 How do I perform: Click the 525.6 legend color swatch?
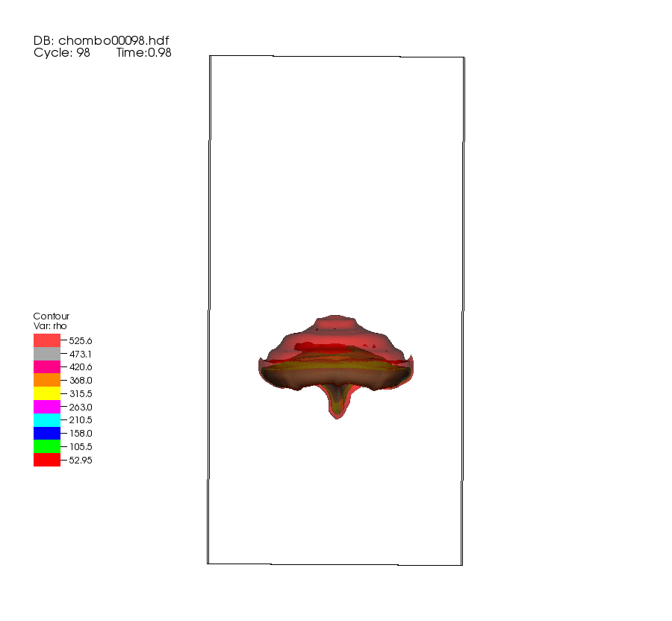point(46,340)
